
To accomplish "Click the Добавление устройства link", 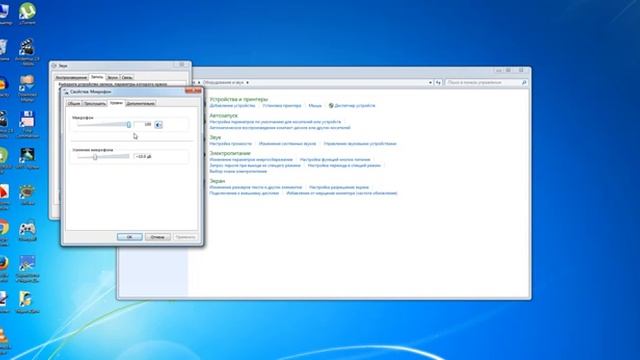I will pyautogui.click(x=232, y=106).
